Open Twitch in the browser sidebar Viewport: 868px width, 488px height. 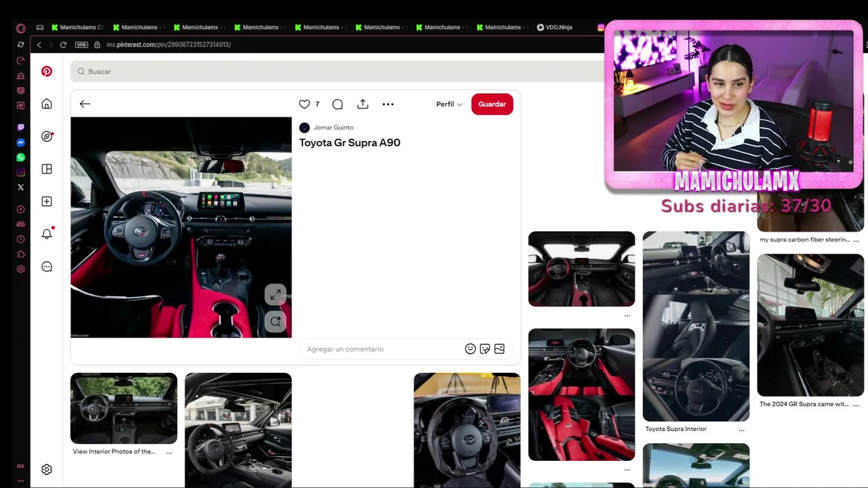click(21, 127)
